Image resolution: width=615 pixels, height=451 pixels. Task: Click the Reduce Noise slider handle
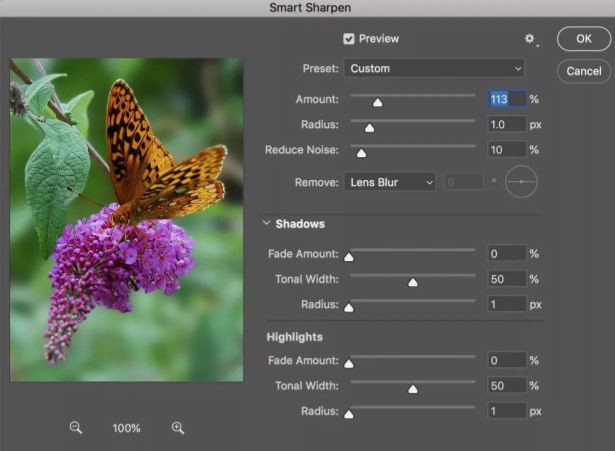361,153
